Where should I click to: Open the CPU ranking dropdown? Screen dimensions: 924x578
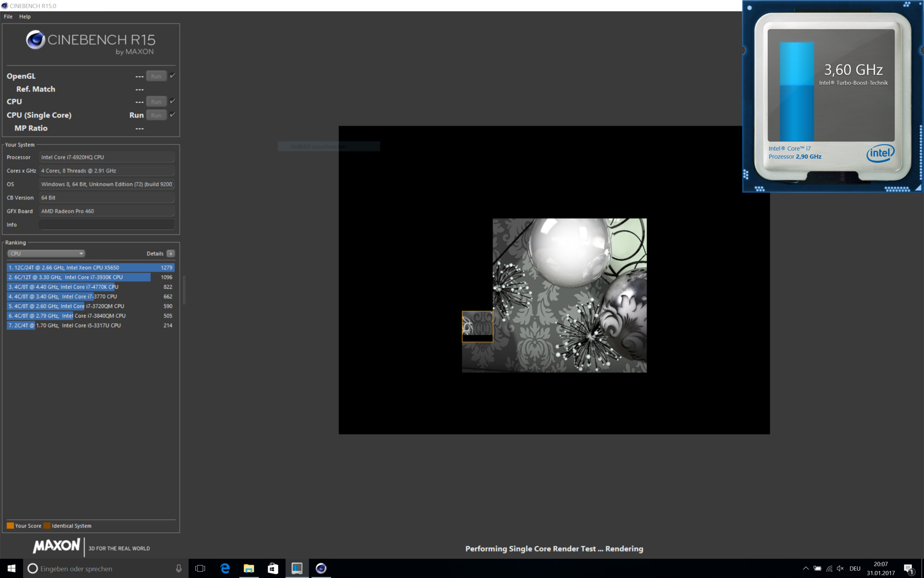tap(46, 253)
